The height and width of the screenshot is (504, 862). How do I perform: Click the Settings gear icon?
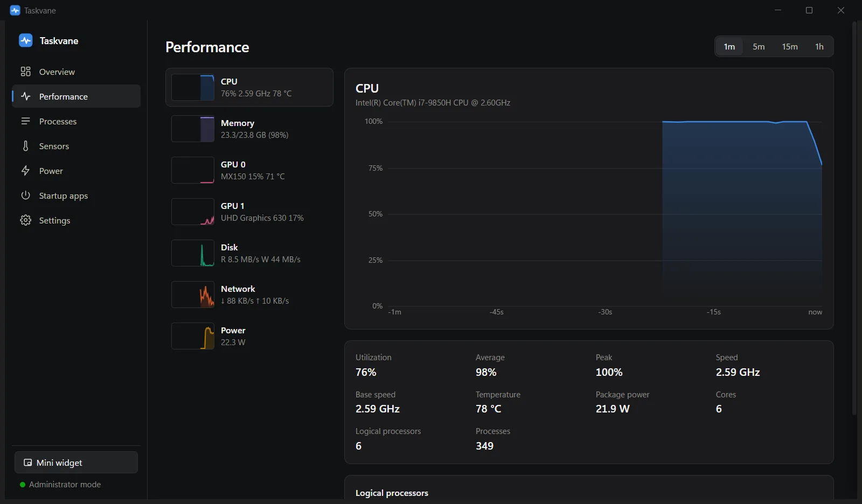pos(25,220)
